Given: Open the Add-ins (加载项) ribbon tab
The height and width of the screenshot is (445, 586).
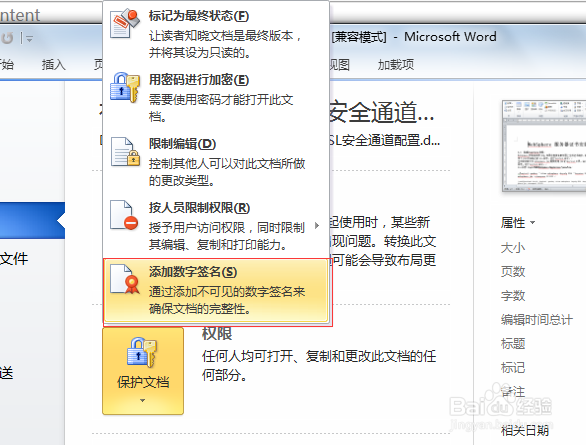Looking at the screenshot, I should (396, 65).
